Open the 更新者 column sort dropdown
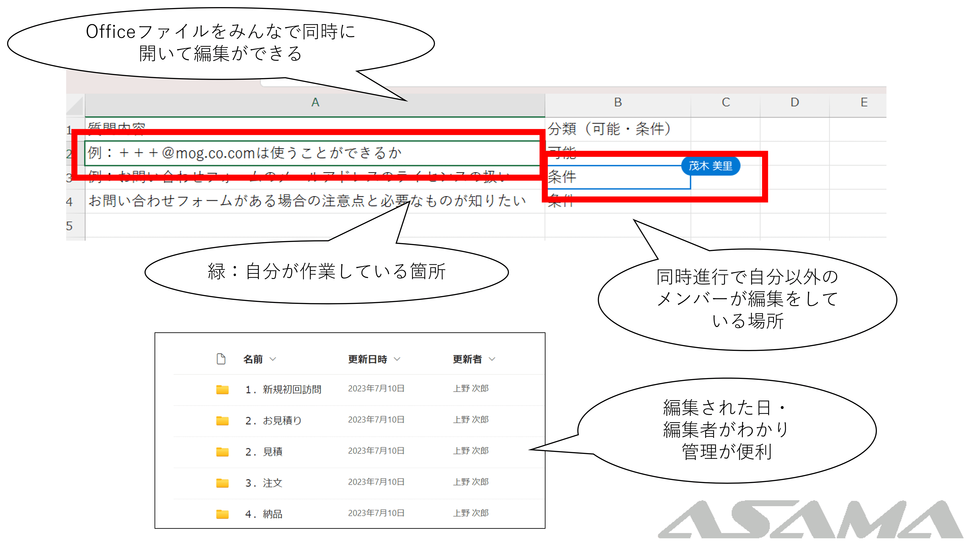The height and width of the screenshot is (551, 980). [493, 359]
